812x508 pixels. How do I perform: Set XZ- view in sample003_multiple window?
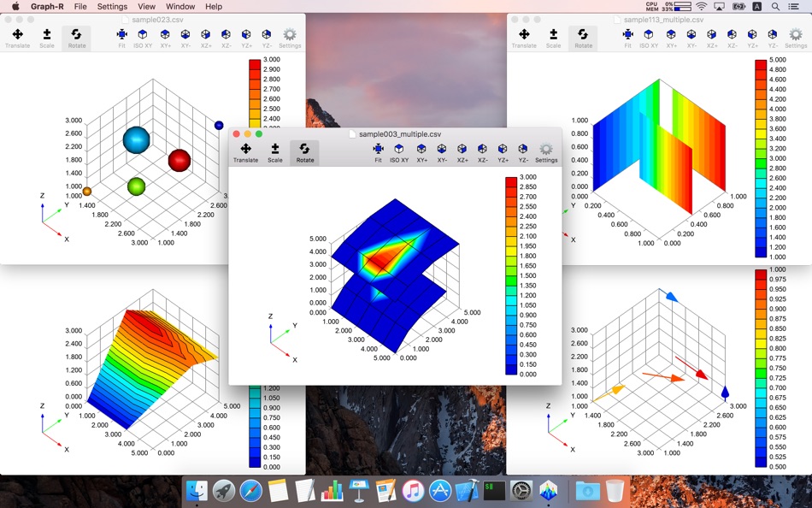point(482,153)
